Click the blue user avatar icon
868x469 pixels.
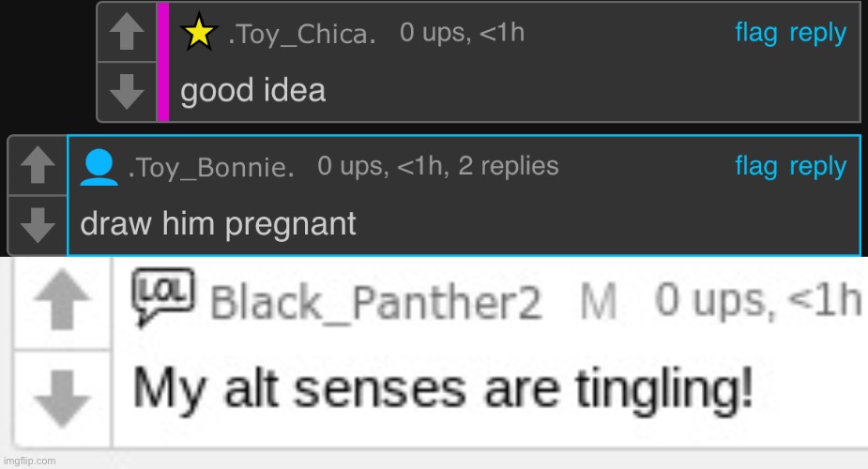[x=99, y=166]
